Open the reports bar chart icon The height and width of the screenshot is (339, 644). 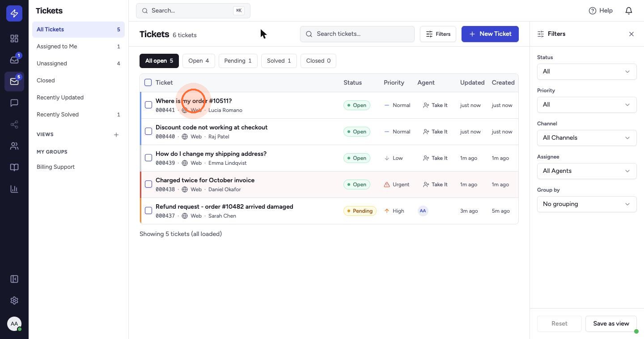[x=14, y=189]
